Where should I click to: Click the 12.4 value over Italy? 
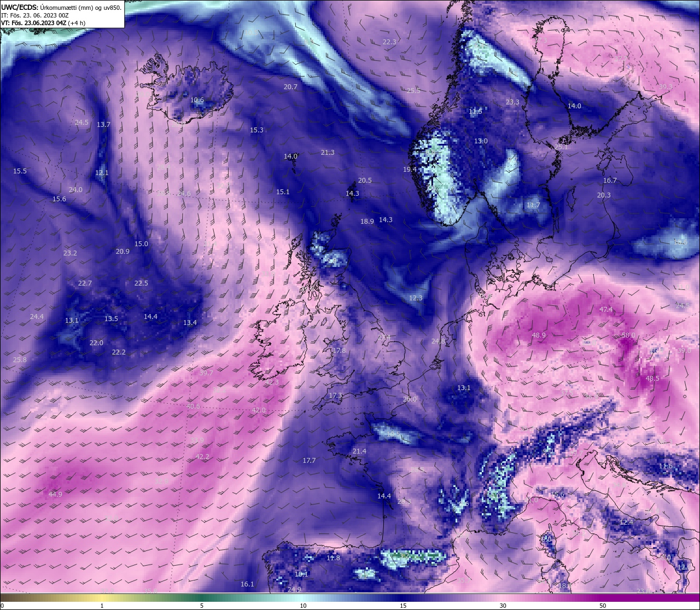626,522
